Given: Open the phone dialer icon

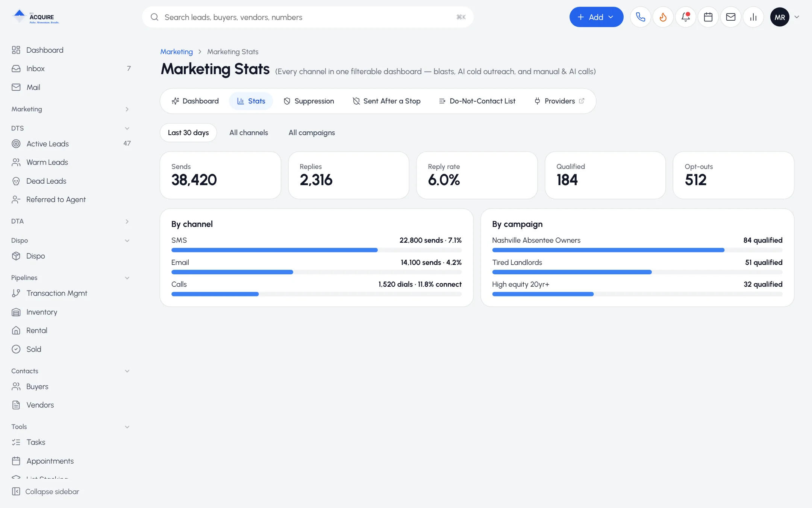Looking at the screenshot, I should tap(640, 17).
